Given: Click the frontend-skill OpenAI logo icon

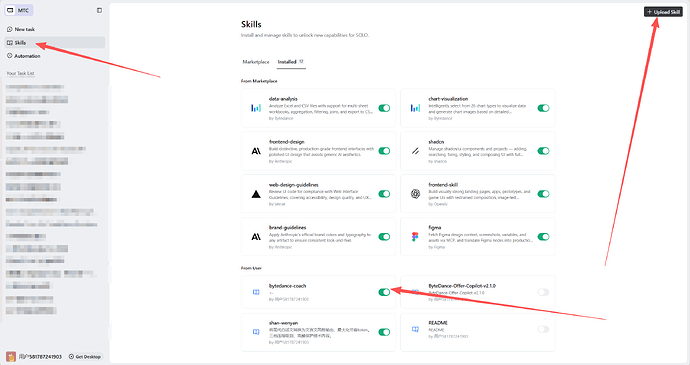Looking at the screenshot, I should point(415,194).
